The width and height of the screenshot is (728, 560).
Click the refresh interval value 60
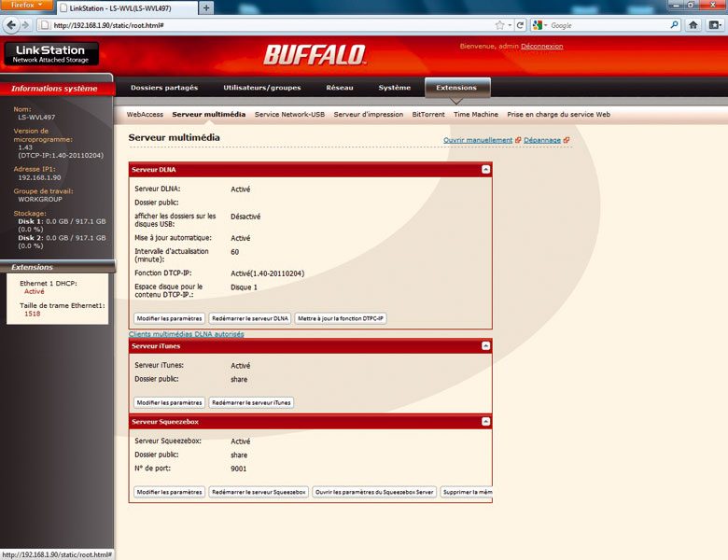[234, 252]
